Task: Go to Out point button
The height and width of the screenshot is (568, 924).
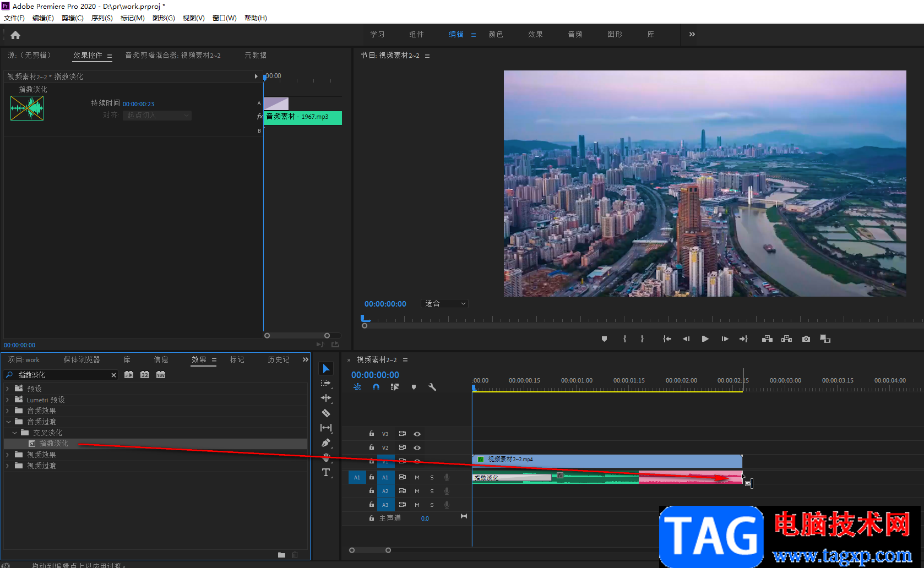Action: coord(743,339)
